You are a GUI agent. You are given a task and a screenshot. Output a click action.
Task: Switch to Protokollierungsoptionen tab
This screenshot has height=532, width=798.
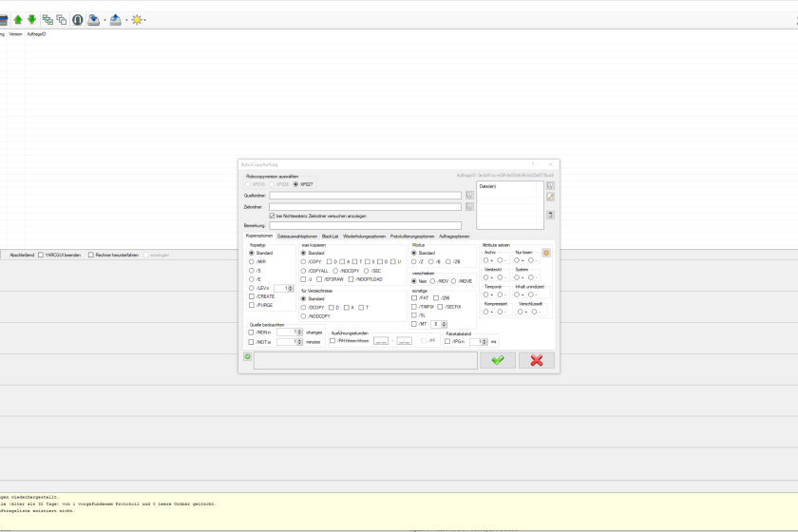412,237
